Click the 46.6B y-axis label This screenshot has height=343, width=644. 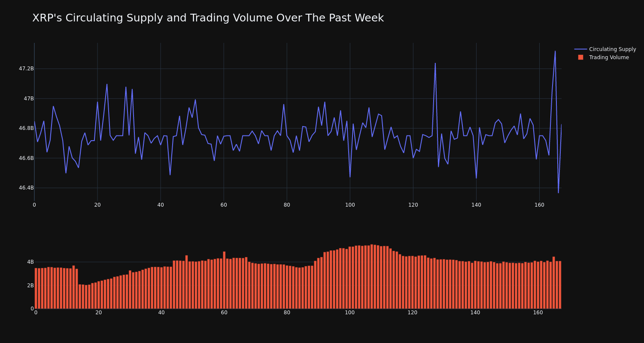click(x=26, y=158)
